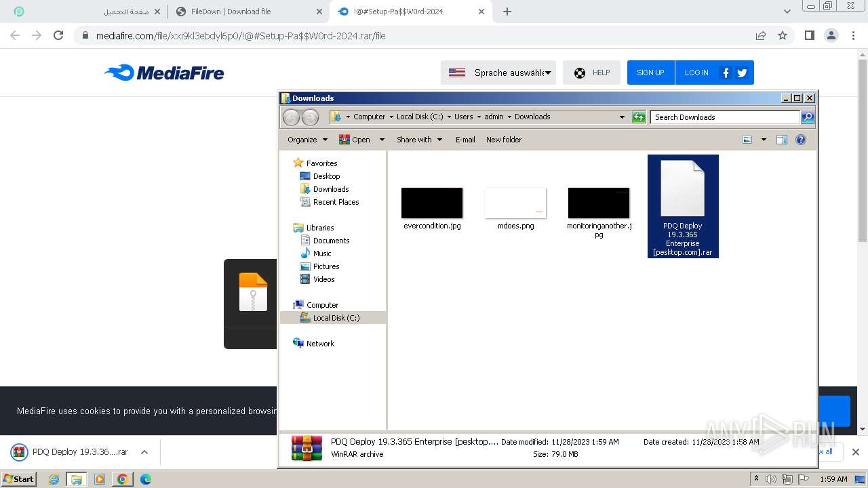The image size is (868, 488).
Task: Switch to FileDown Download file tab
Action: [248, 12]
